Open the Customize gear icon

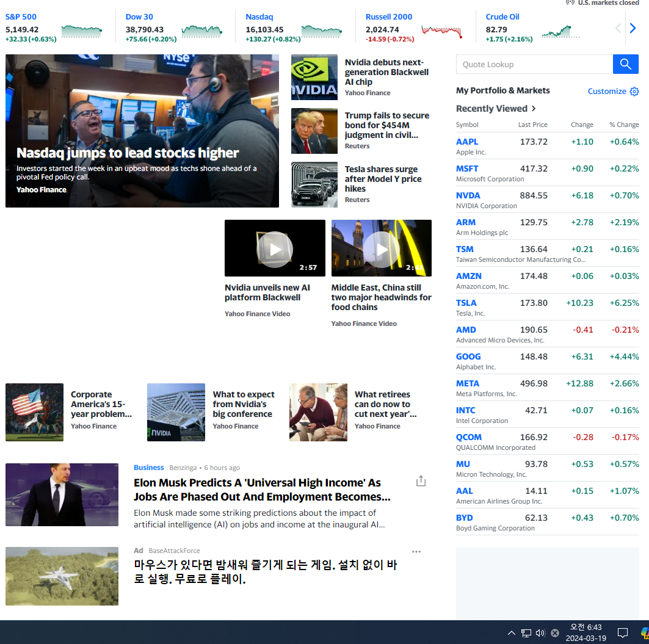pyautogui.click(x=634, y=92)
